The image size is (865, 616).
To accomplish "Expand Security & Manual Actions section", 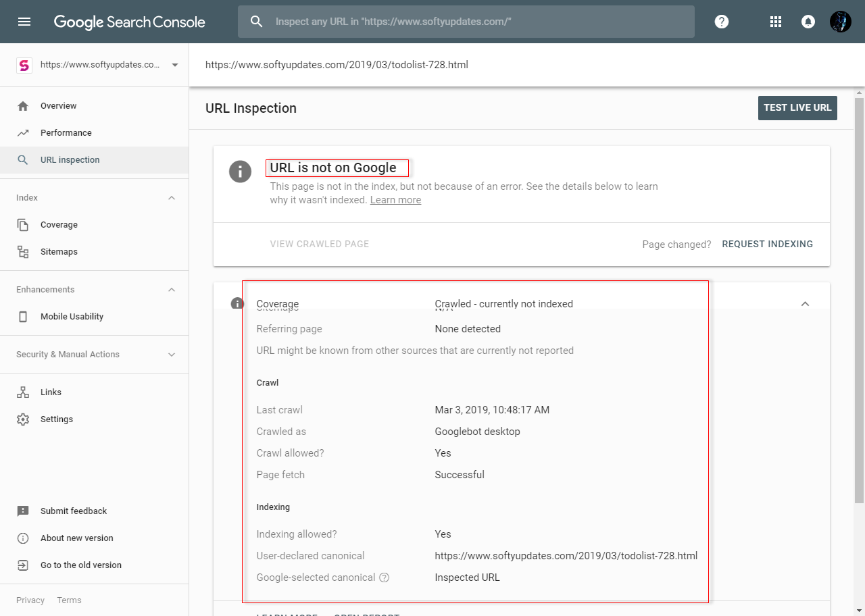I will 172,355.
